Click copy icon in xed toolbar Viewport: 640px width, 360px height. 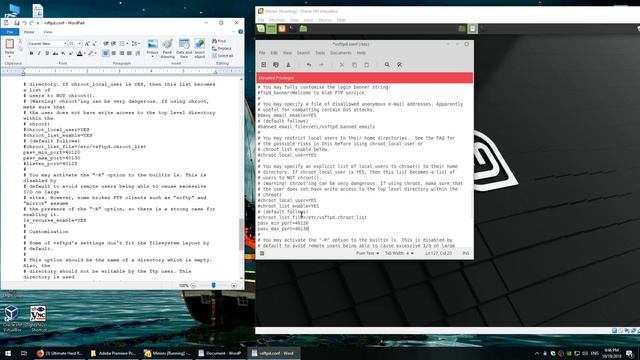[354, 64]
